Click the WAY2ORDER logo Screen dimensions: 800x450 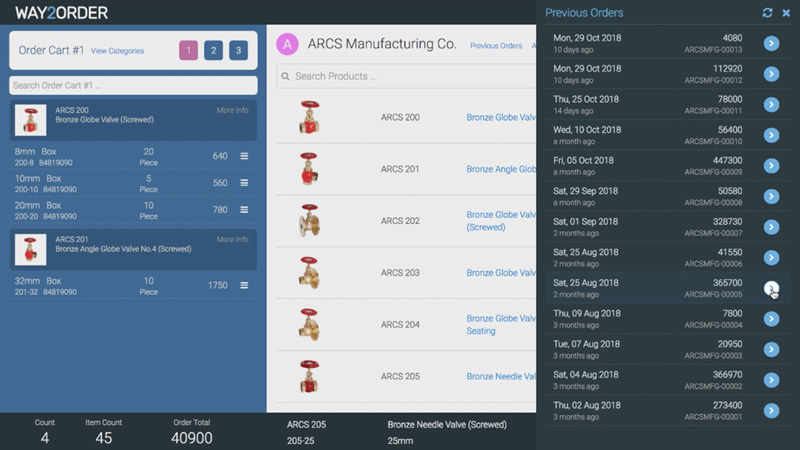coord(61,13)
